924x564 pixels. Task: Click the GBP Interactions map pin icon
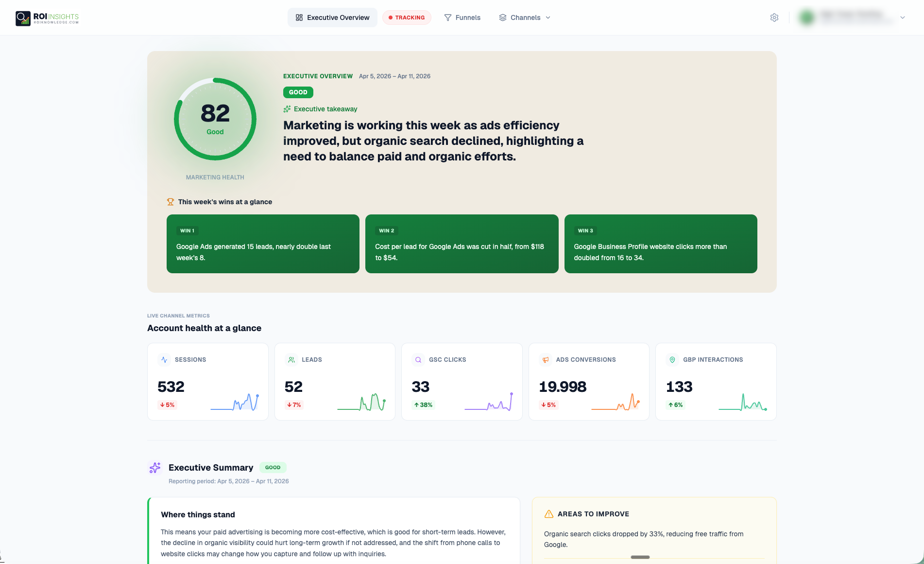click(x=672, y=360)
